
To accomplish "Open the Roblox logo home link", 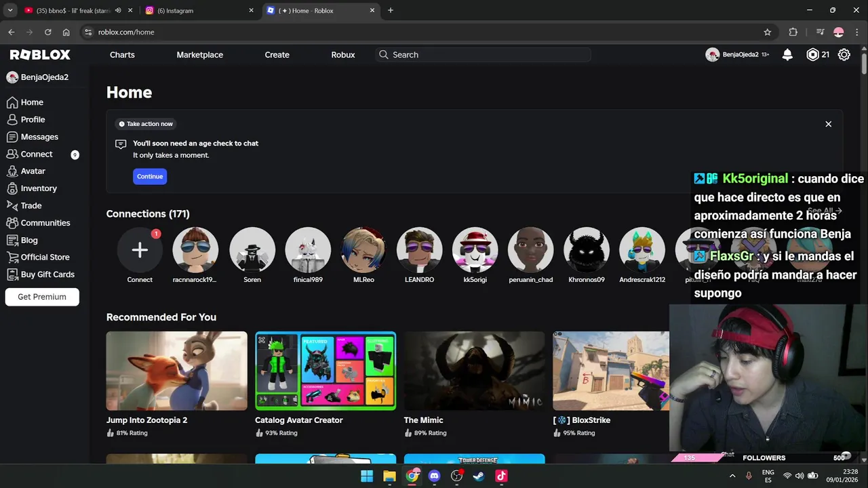I will tap(40, 55).
